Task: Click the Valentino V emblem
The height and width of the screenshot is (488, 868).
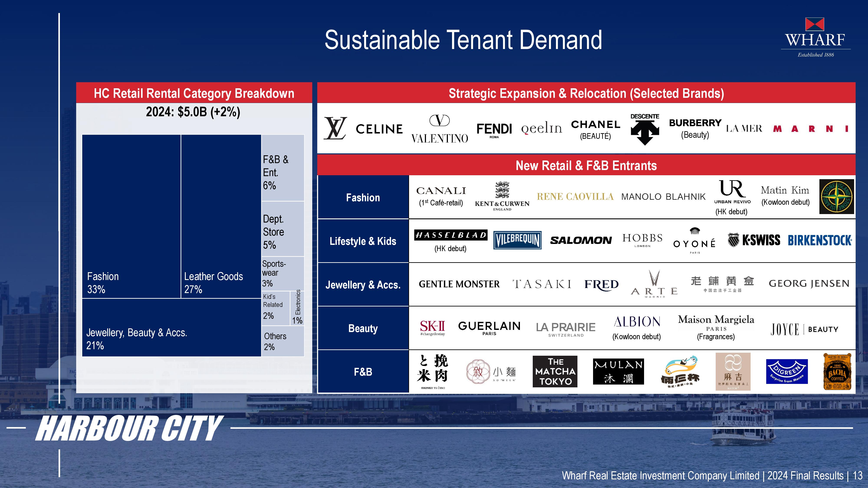Action: point(439,121)
